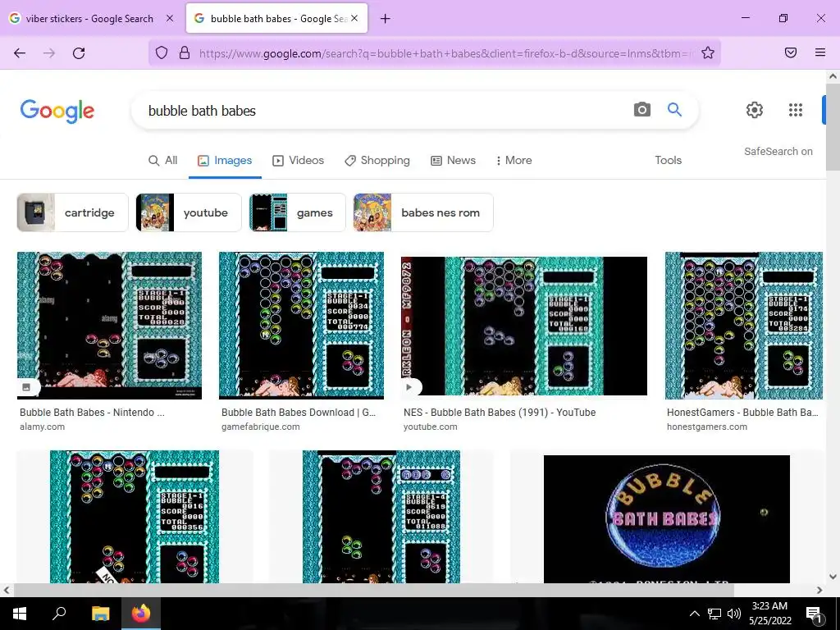This screenshot has height=630, width=840.
Task: Filter images by games chip
Action: 297,212
